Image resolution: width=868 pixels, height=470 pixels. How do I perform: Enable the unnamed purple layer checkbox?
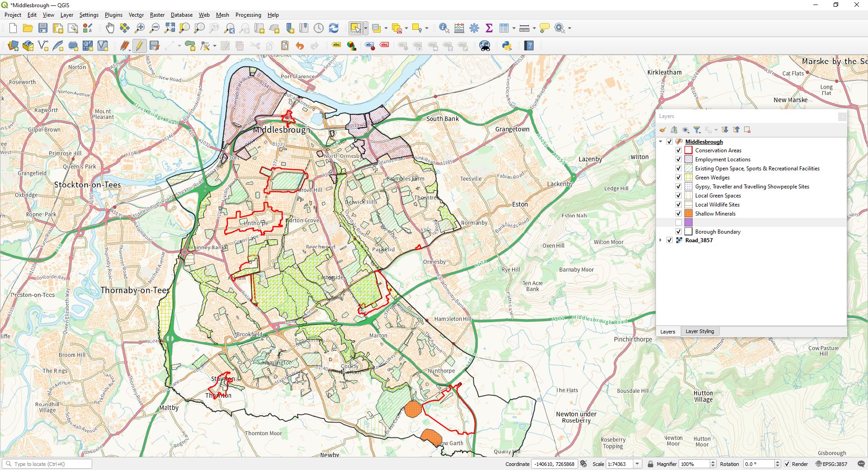pyautogui.click(x=679, y=222)
